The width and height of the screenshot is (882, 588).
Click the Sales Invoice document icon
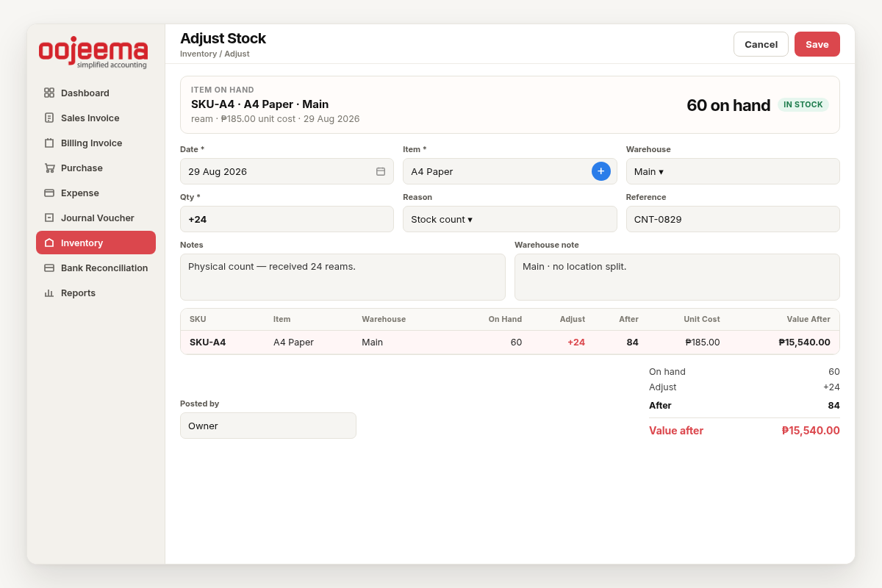point(49,118)
